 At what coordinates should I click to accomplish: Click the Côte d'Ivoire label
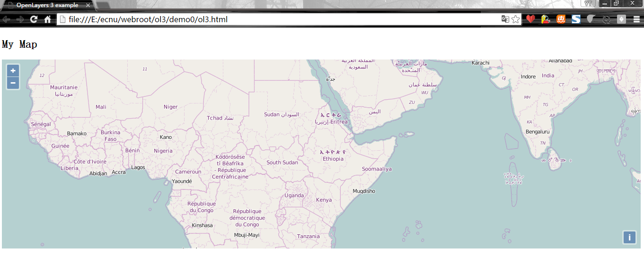pyautogui.click(x=90, y=162)
